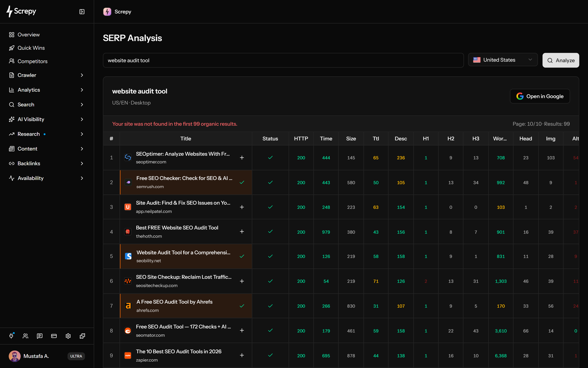Untick ahrefs.com competitor checkmark
Viewport: 588px width, 368px height.
(242, 306)
